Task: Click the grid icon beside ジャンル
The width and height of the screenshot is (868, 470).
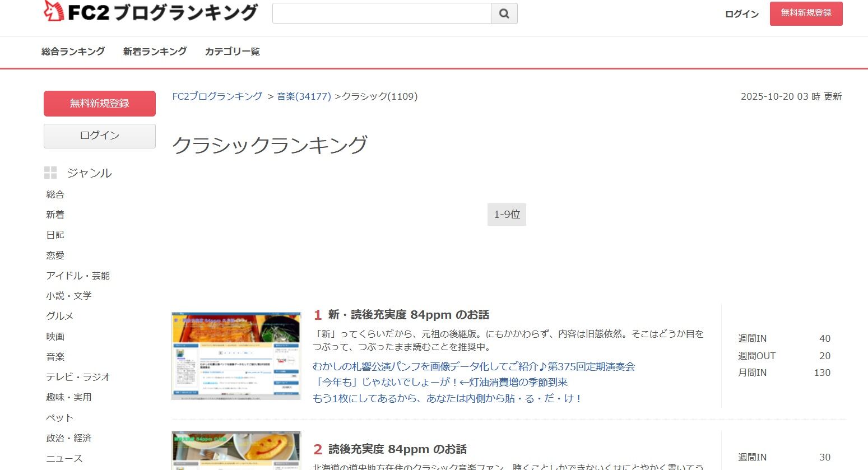Action: 50,173
